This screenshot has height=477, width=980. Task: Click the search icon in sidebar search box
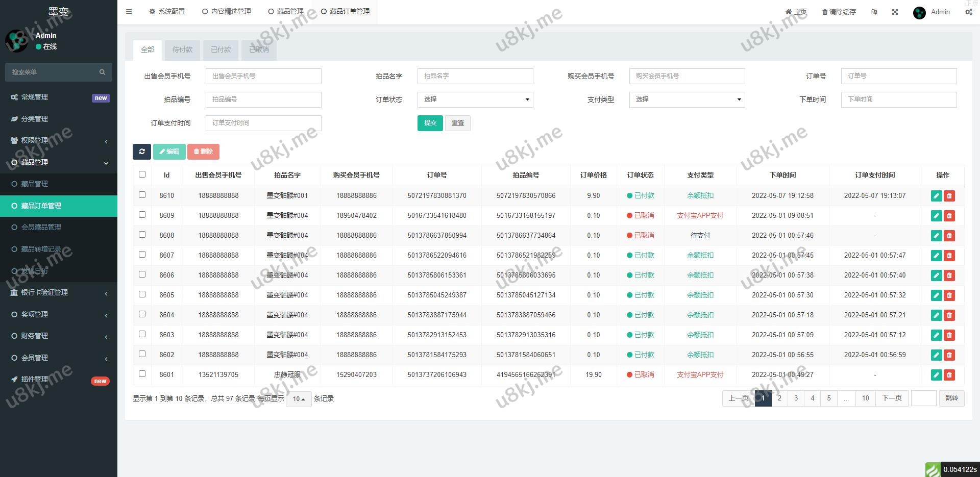click(102, 72)
